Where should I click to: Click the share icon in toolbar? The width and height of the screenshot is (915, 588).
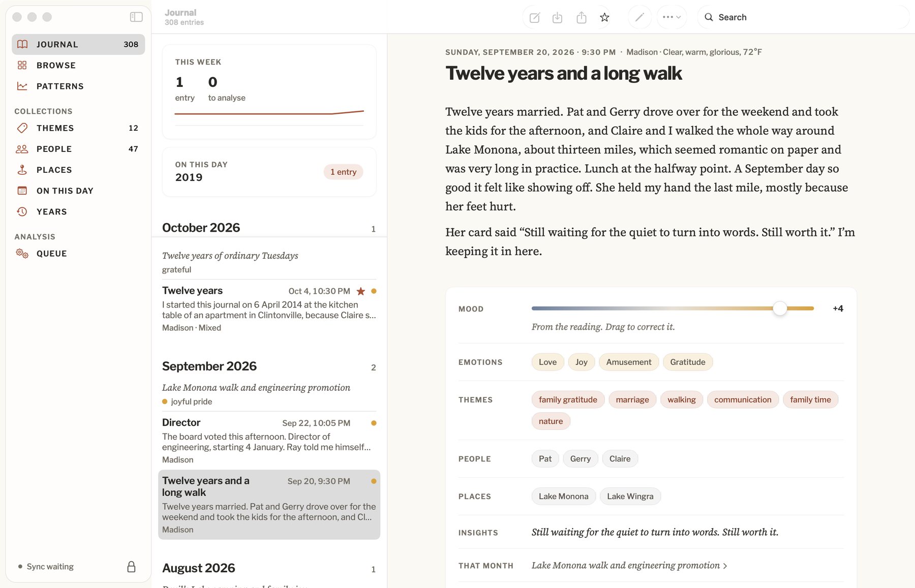tap(582, 18)
